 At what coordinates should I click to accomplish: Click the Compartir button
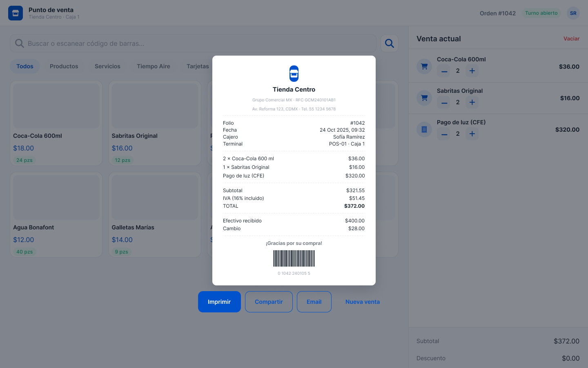[x=269, y=302]
